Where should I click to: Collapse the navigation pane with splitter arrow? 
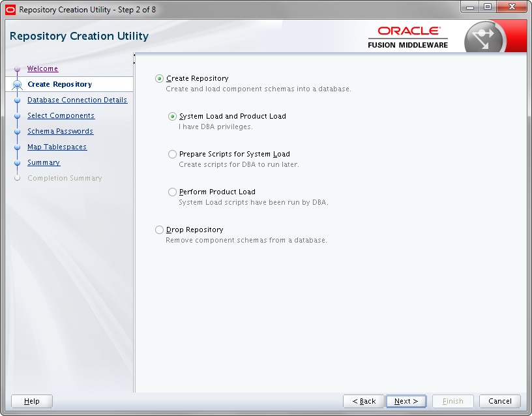134,55
